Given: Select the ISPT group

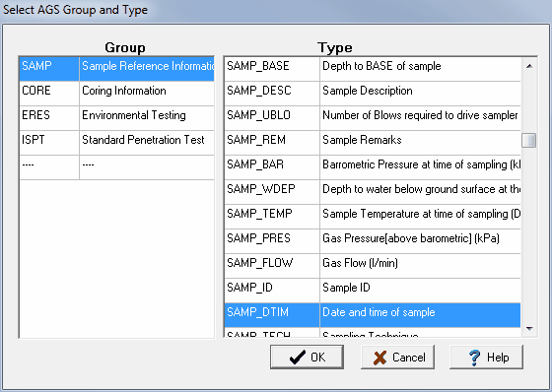Looking at the screenshot, I should click(49, 143).
